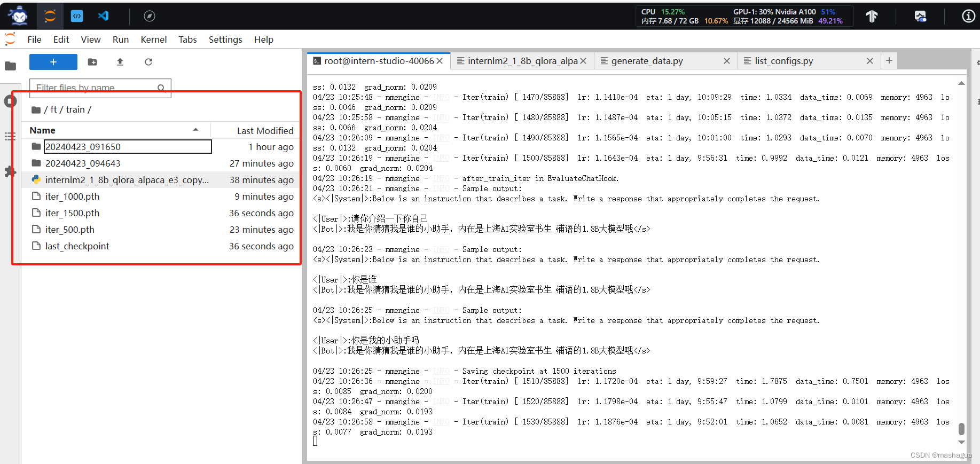
Task: Click the root folder icon in breadcrumb
Action: tap(36, 110)
